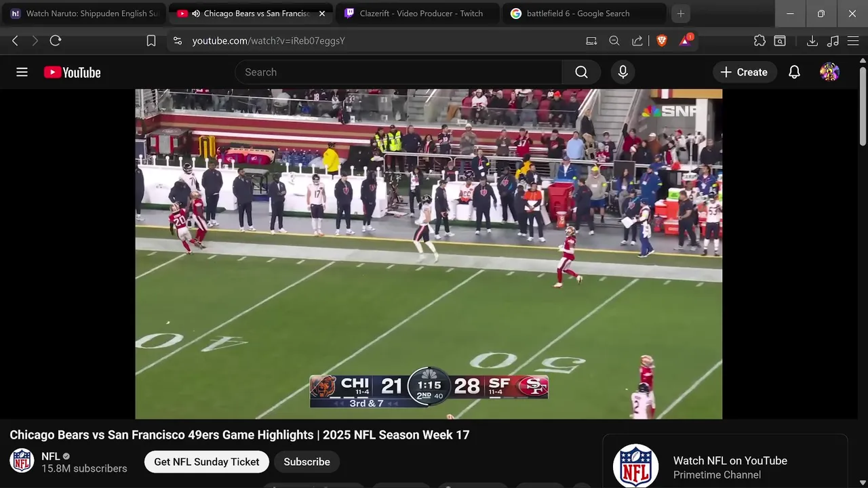Switch to the Watch Naruto Shippuden tab

tap(84, 14)
